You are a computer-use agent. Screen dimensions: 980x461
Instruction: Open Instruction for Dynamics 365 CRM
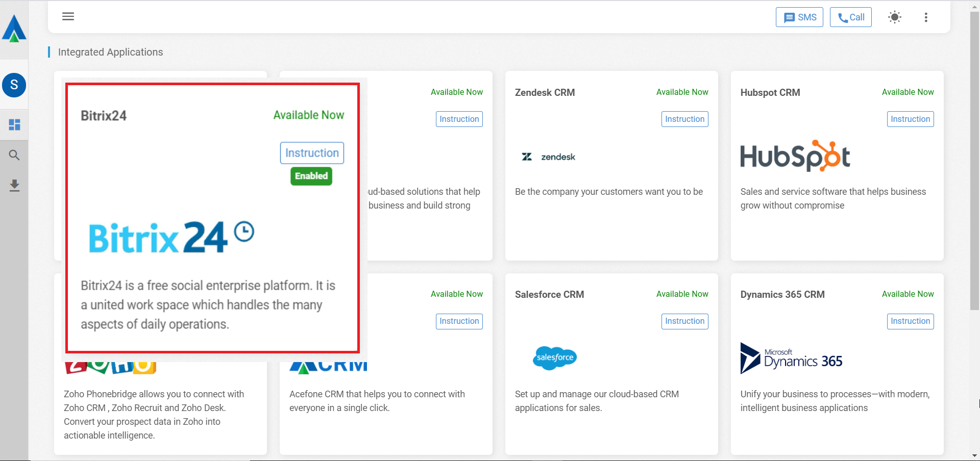pyautogui.click(x=910, y=321)
